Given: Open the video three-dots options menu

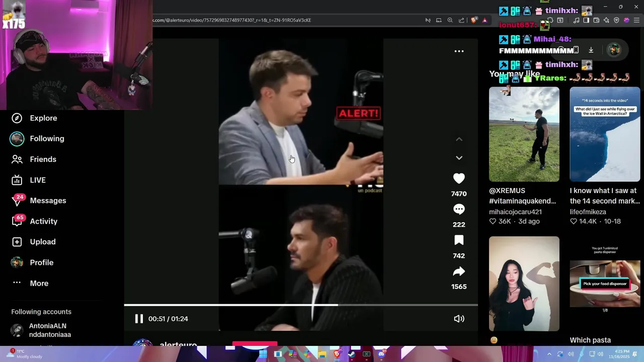Looking at the screenshot, I should point(459,51).
